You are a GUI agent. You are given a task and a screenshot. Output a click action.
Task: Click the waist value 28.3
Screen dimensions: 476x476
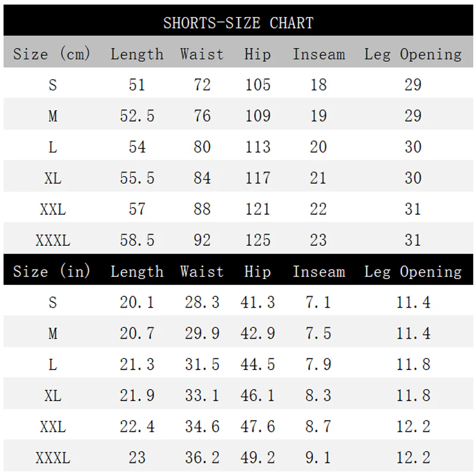(x=202, y=302)
